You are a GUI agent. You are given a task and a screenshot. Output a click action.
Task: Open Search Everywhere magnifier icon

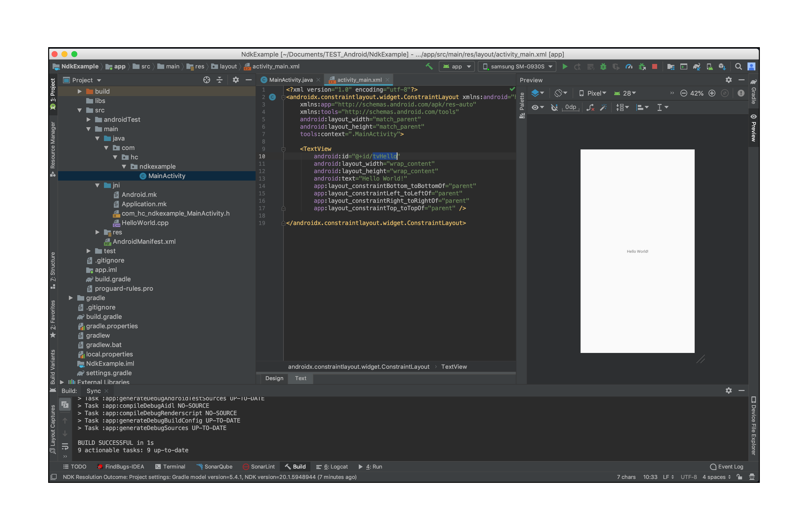(738, 66)
